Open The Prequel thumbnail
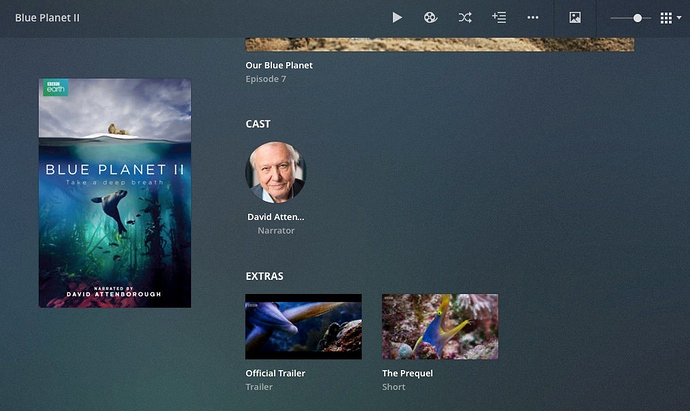Image resolution: width=690 pixels, height=411 pixels. (440, 327)
